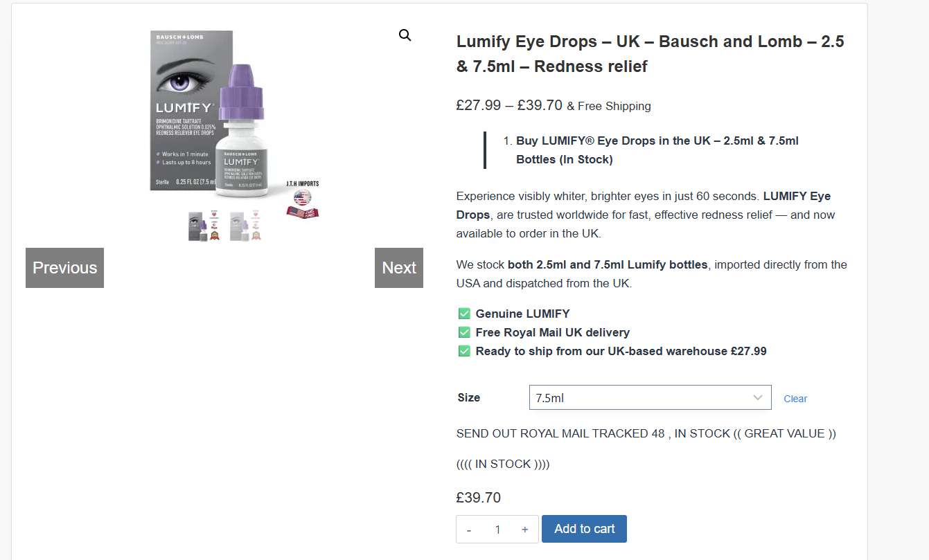Click the checkmark beside Ready to ship text
The width and height of the screenshot is (929, 560).
[x=464, y=351]
